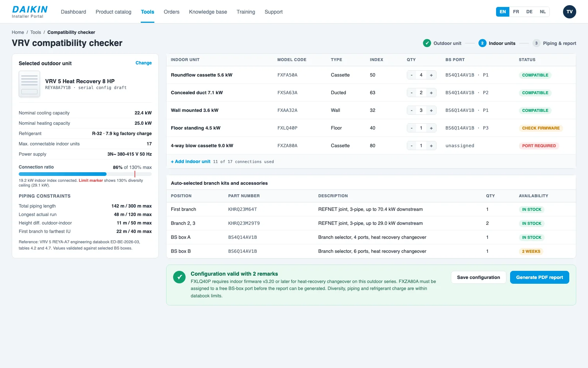588x368 pixels.
Task: Switch language to NL
Action: tap(543, 12)
